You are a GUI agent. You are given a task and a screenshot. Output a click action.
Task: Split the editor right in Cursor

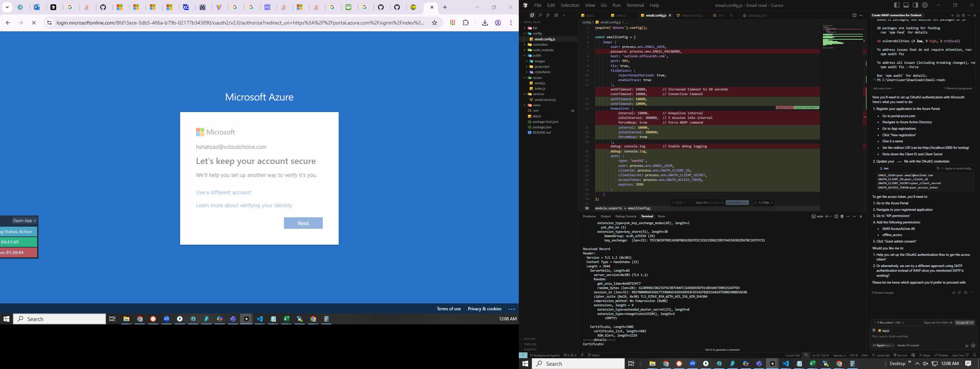click(x=854, y=15)
